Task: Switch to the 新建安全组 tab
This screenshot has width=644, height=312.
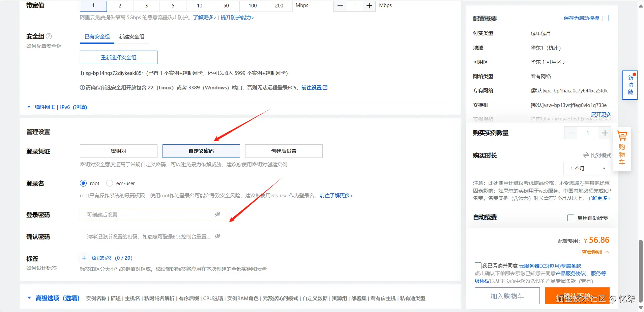Action: tap(131, 36)
